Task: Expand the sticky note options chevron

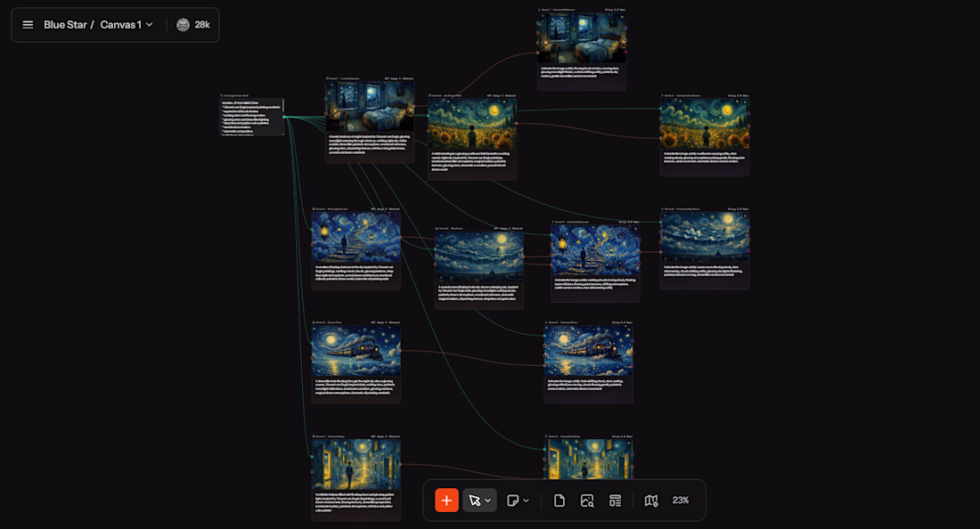Action: tap(527, 501)
